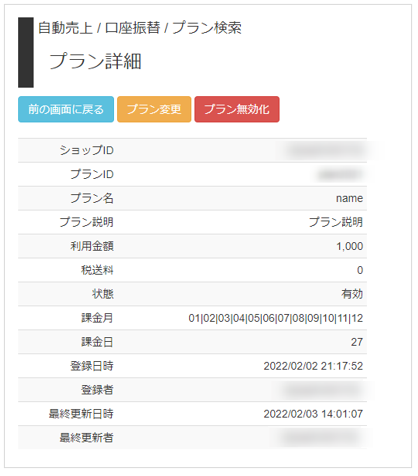
Task: Click the red プラン無効化 button
Action: (x=237, y=109)
